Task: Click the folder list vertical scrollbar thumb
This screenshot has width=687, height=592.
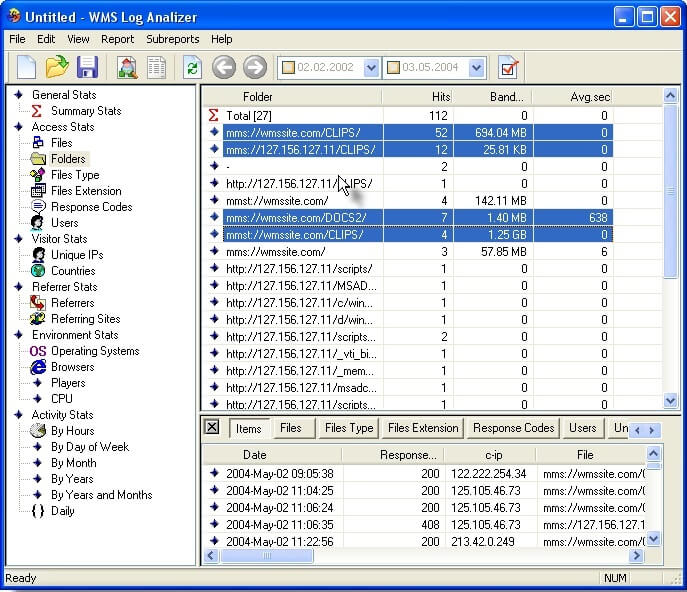Action: (670, 191)
